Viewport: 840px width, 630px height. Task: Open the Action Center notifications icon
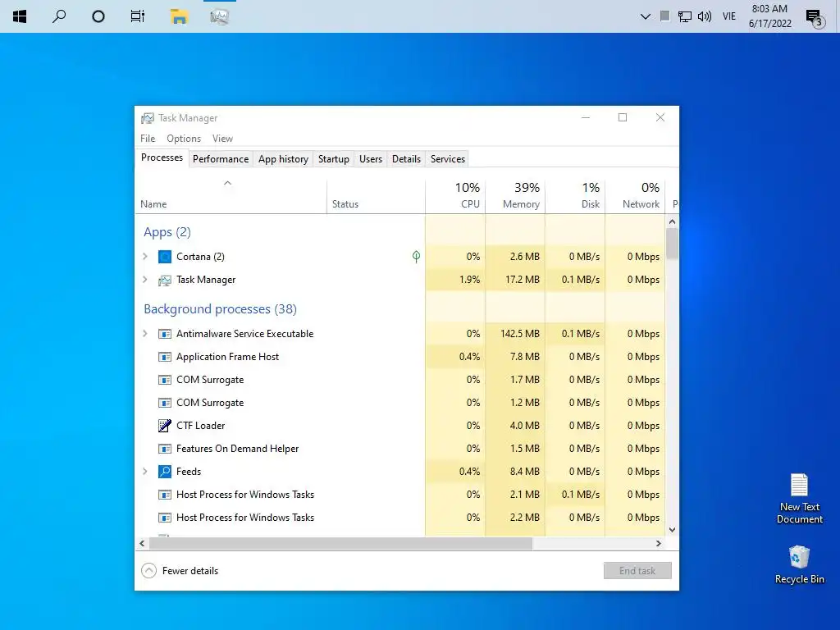(815, 18)
